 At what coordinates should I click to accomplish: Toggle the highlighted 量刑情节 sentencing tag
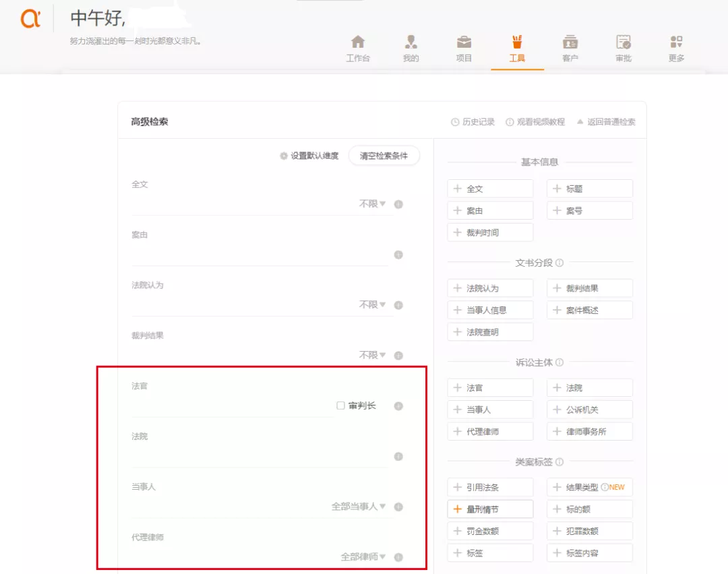(x=490, y=509)
